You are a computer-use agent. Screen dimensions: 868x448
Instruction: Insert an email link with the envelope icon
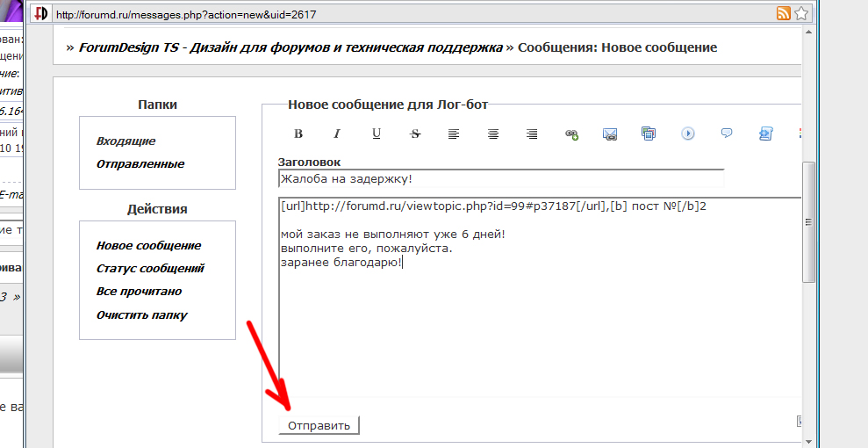click(610, 134)
